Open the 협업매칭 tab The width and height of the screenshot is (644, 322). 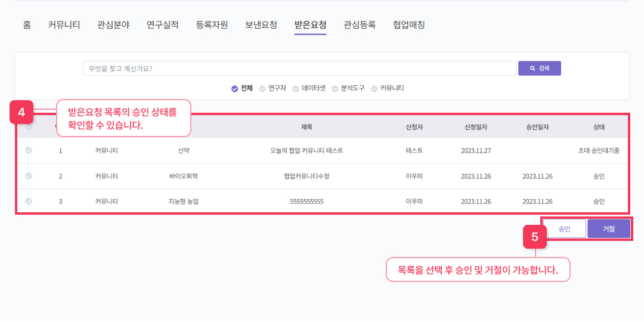(x=409, y=24)
